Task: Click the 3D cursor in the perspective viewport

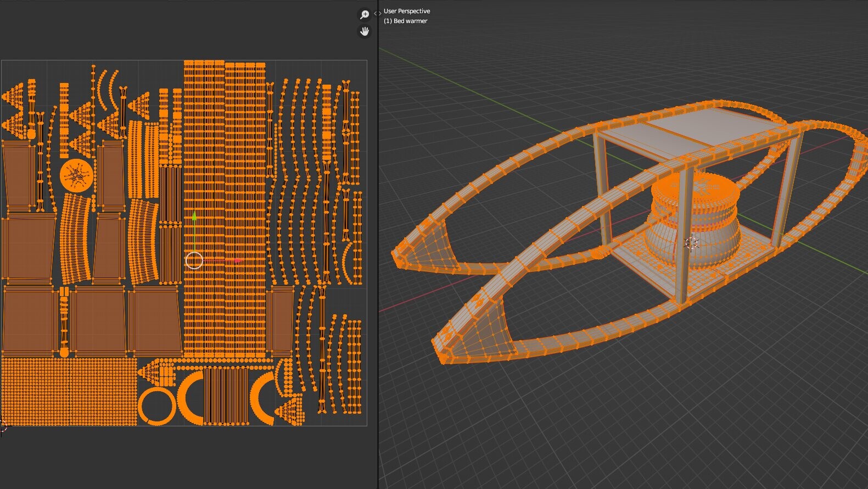Action: click(691, 243)
